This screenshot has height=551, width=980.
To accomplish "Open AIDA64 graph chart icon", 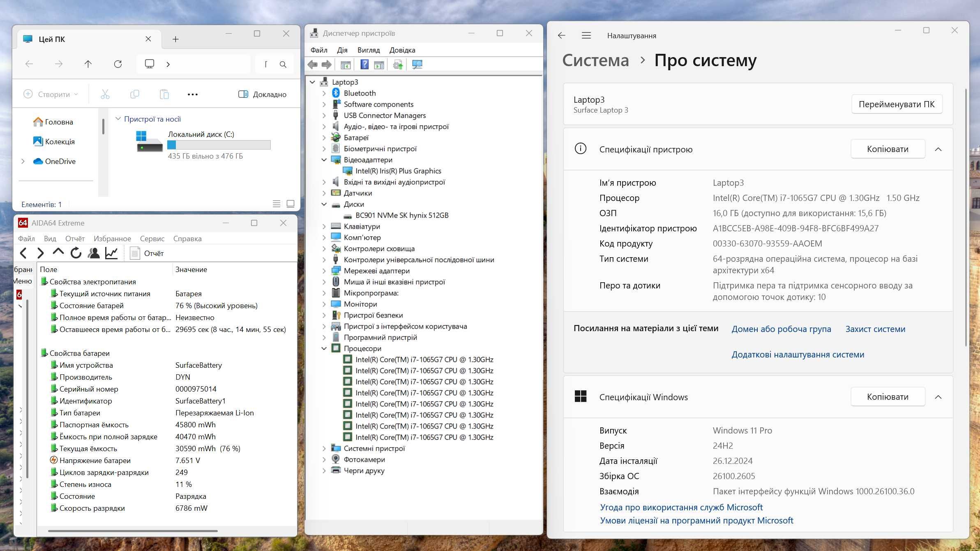I will (111, 253).
